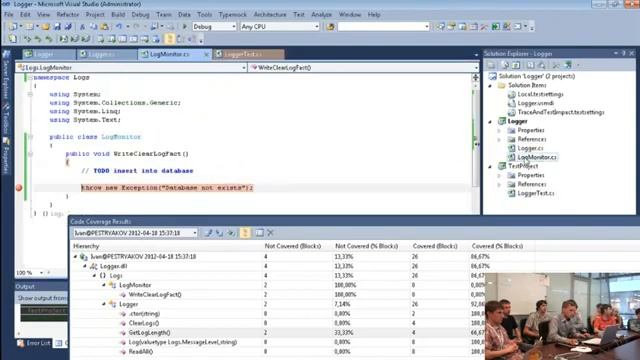Screen dimensions: 640x360
Task: Click the breakpoint red dot in editor margin
Action: pyautogui.click(x=19, y=188)
